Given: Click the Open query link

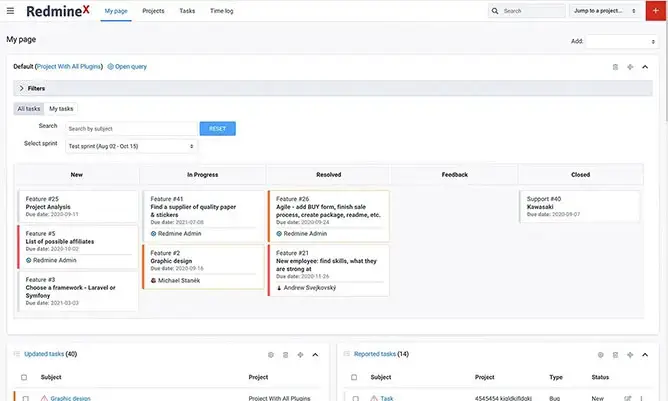Looking at the screenshot, I should [x=131, y=66].
